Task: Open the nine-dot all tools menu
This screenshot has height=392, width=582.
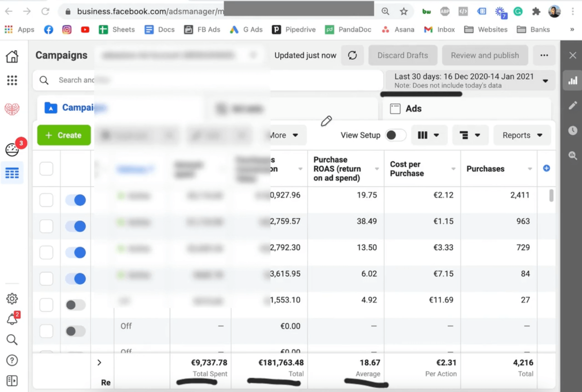Action: pyautogui.click(x=12, y=81)
